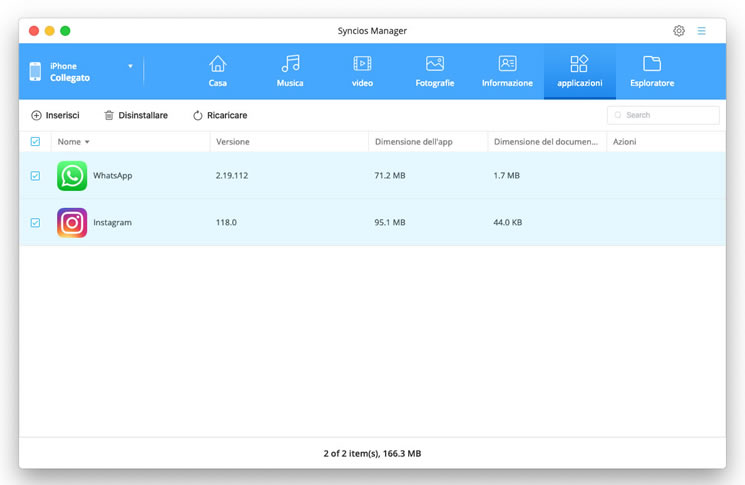The height and width of the screenshot is (485, 745).
Task: Click the Dimensione del documen... column header
Action: click(x=545, y=142)
